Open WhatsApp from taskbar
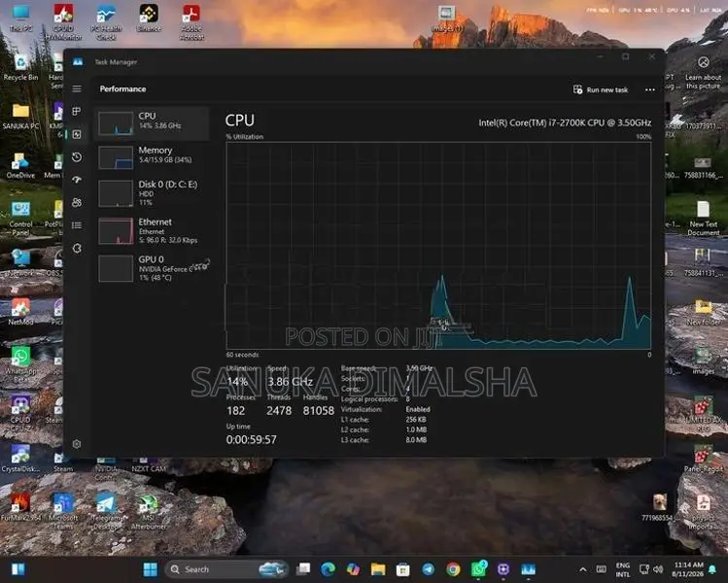Screen dimensions: 728x583 point(478,569)
